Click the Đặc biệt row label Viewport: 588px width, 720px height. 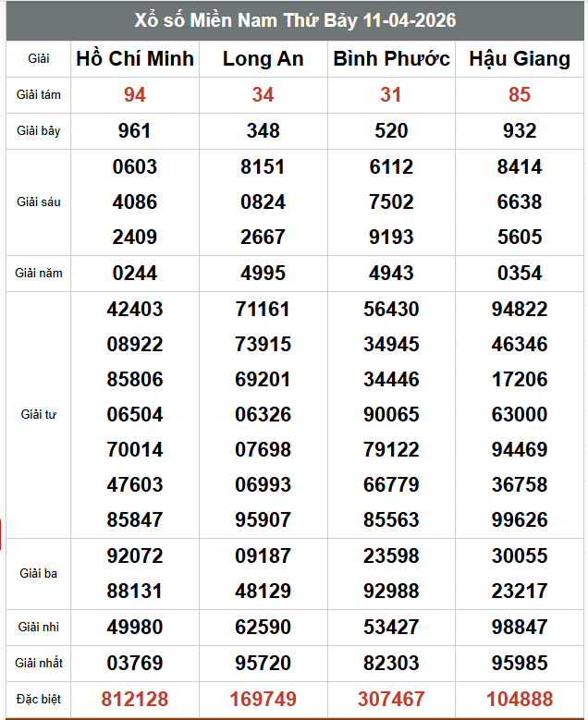coord(39,699)
